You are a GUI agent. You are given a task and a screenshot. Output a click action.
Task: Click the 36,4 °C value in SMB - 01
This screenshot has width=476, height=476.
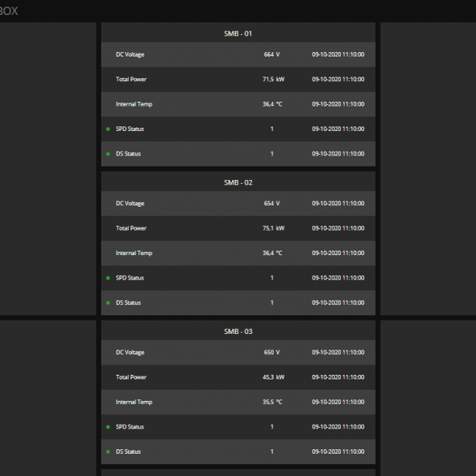click(272, 104)
